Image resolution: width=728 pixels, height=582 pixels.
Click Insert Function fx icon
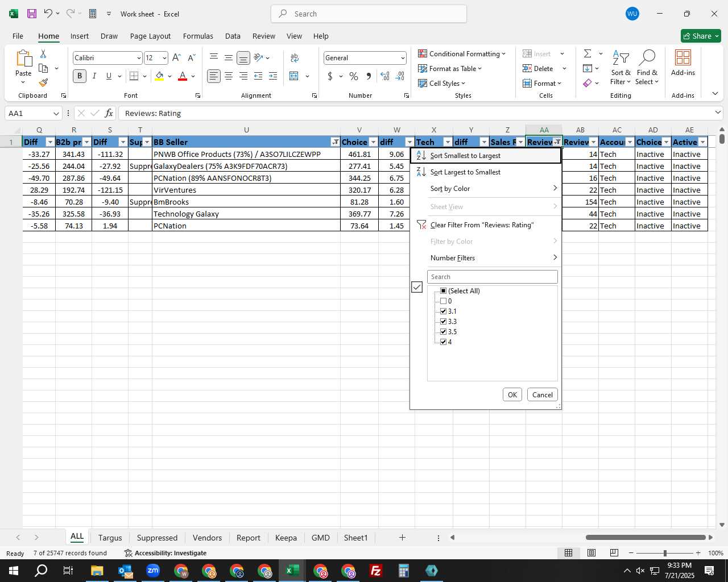point(109,113)
